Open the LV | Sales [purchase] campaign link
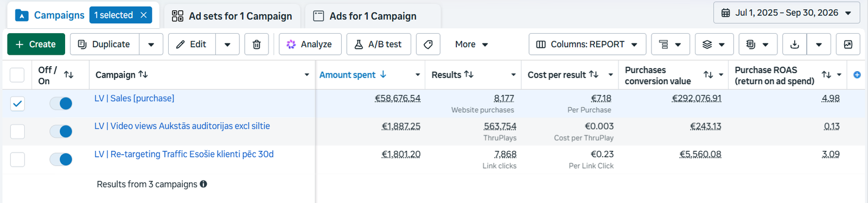The image size is (868, 203). [x=134, y=98]
